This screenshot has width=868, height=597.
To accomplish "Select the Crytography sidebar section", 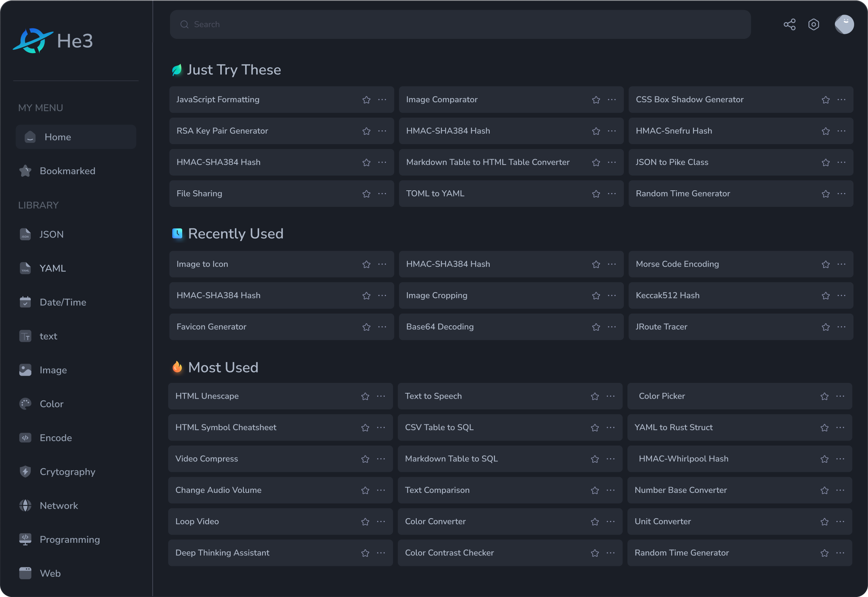I will pyautogui.click(x=67, y=472).
